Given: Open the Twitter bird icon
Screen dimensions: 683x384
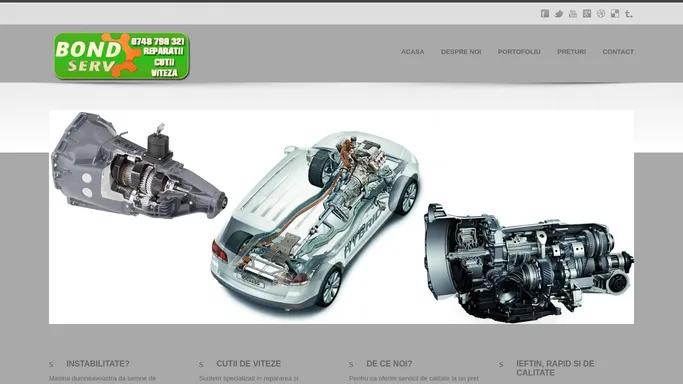Looking at the screenshot, I should 559,14.
